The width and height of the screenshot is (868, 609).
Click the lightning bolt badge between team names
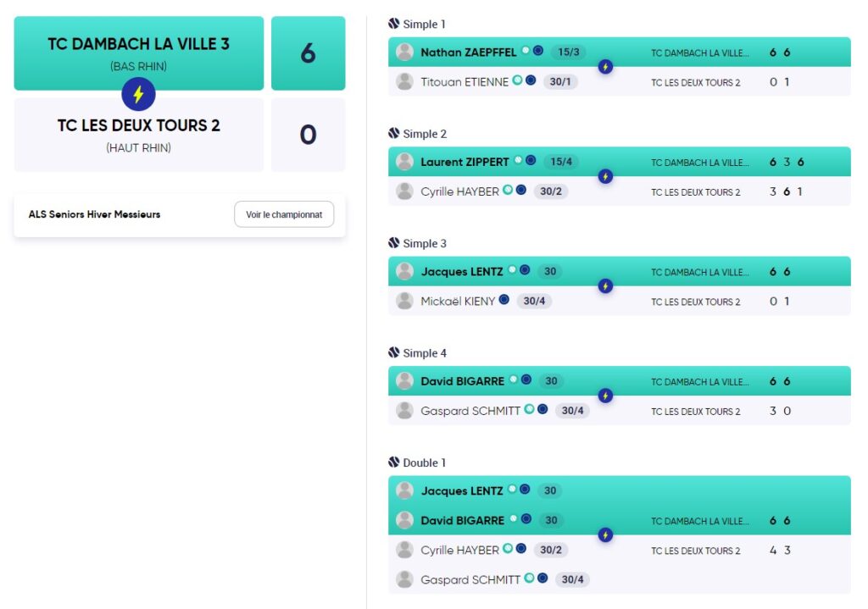(x=138, y=94)
